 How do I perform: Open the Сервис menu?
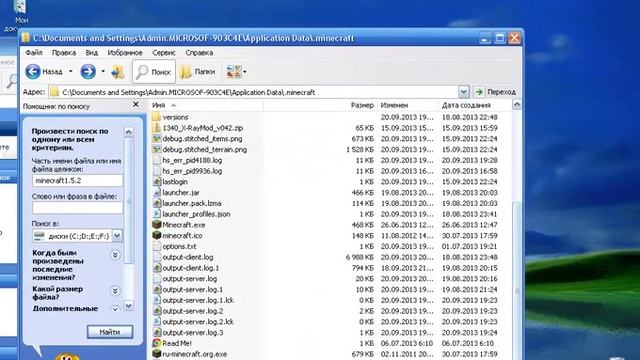click(x=164, y=53)
